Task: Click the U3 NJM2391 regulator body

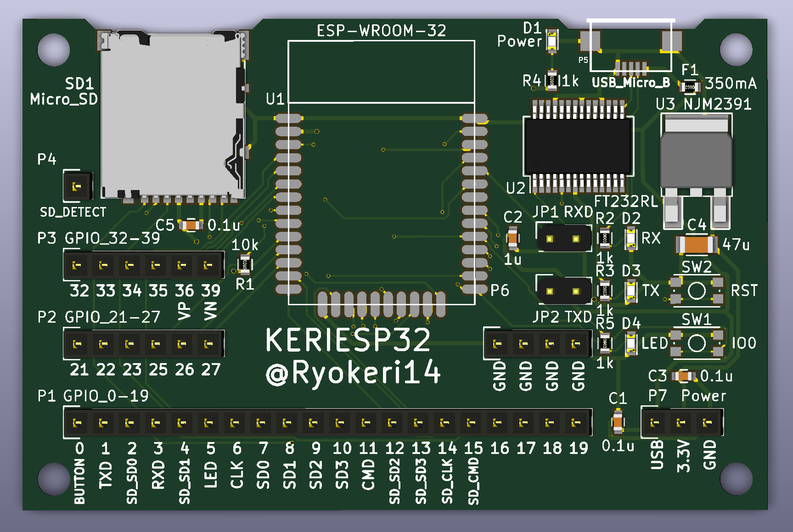Action: click(x=696, y=161)
